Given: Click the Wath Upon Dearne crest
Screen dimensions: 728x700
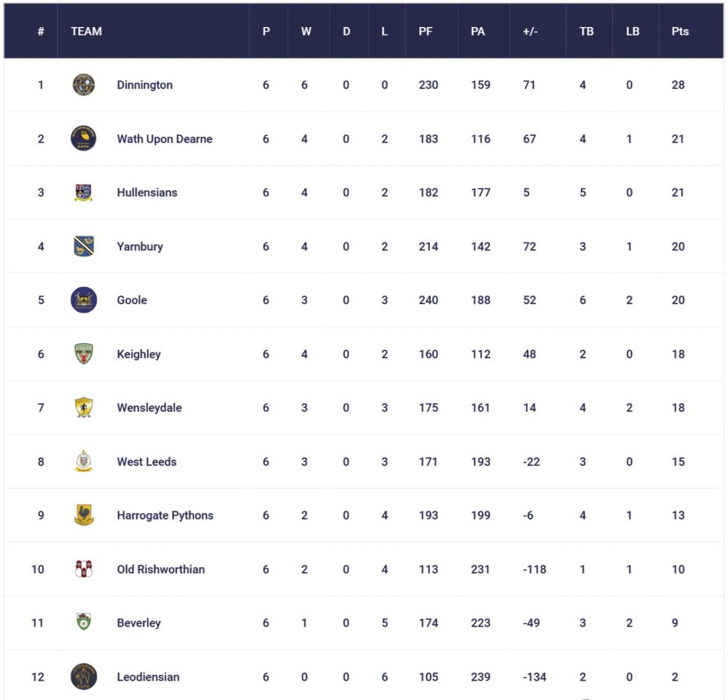Looking at the screenshot, I should [x=84, y=139].
